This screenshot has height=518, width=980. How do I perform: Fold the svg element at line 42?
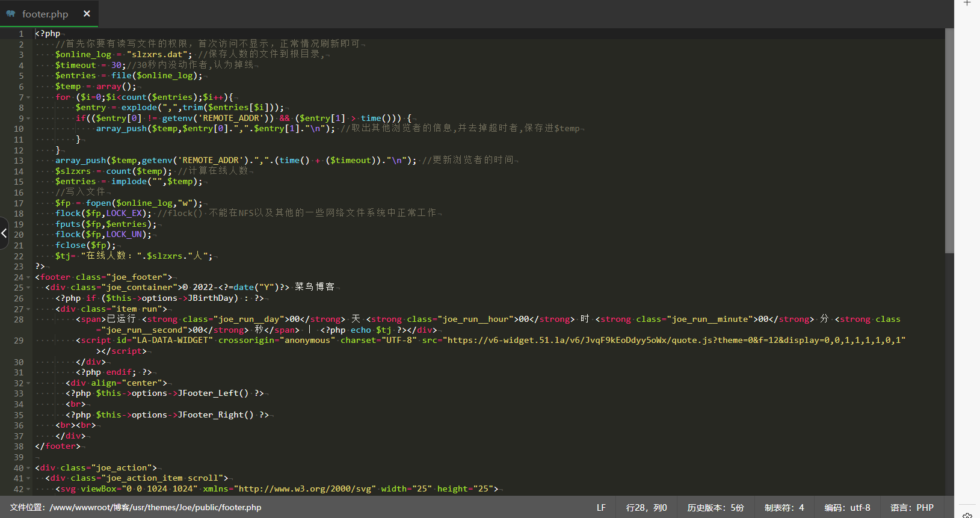click(x=28, y=489)
